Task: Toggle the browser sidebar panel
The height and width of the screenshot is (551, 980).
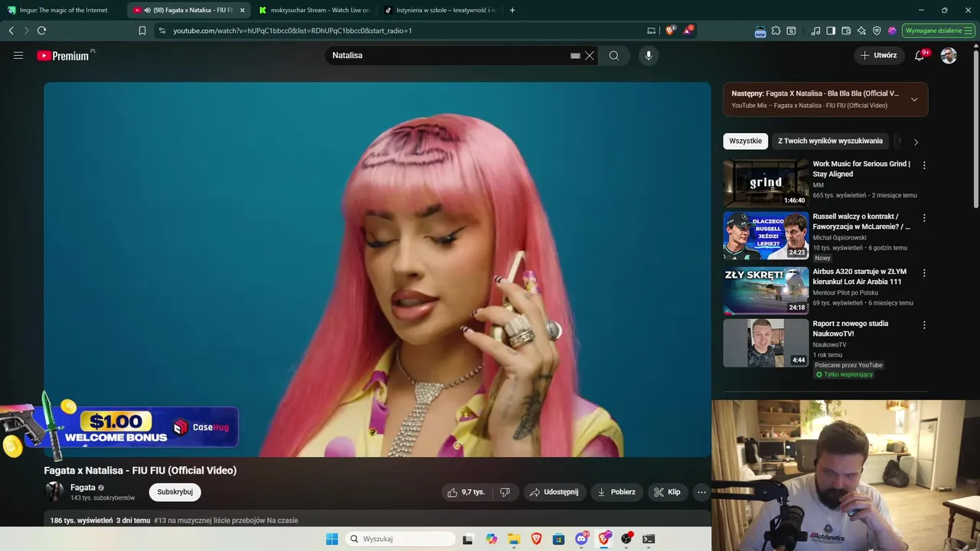Action: click(x=831, y=31)
